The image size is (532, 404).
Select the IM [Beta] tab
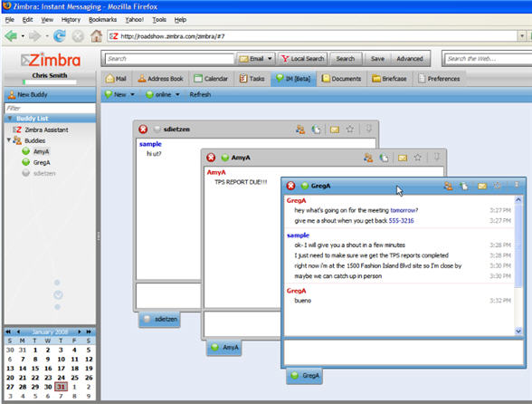point(293,79)
